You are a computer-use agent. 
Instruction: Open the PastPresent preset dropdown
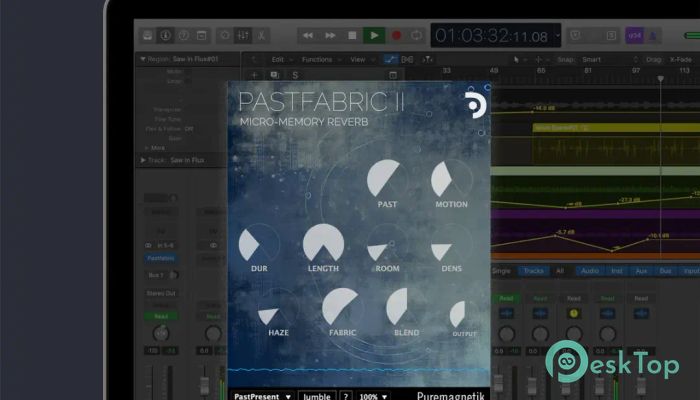coord(262,396)
